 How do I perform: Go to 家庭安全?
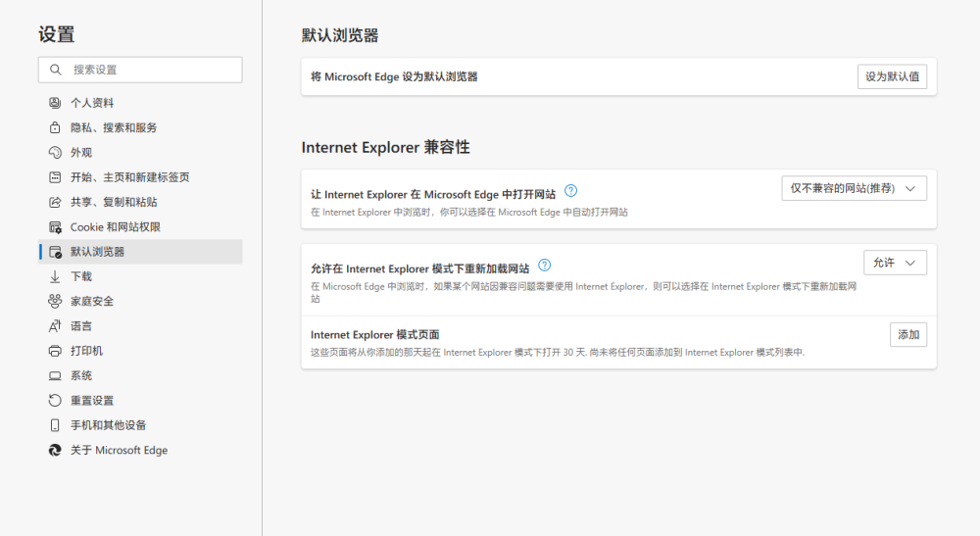140,301
